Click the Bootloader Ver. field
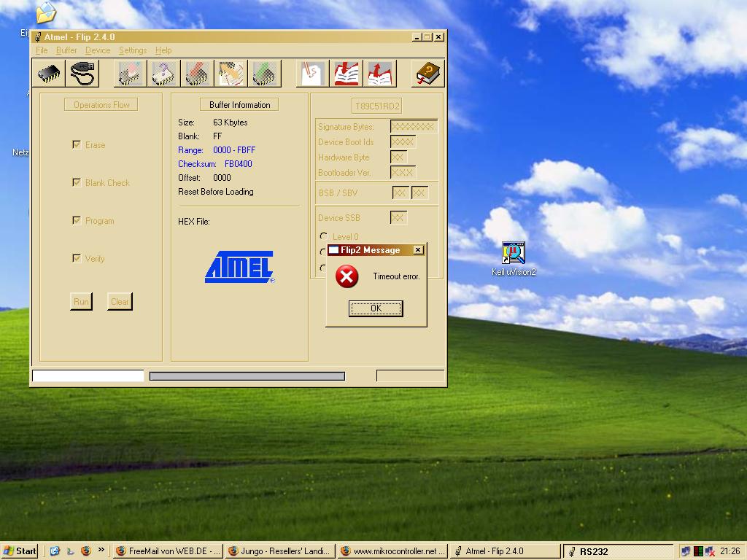The image size is (747, 560). pyautogui.click(x=403, y=172)
